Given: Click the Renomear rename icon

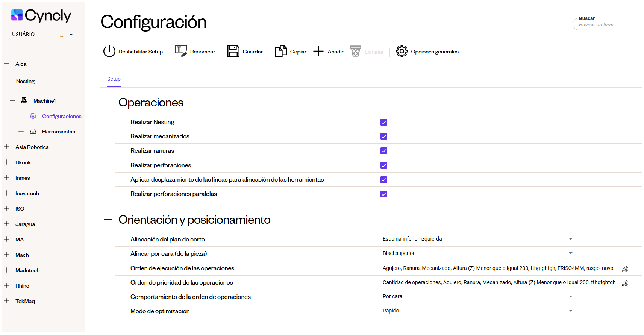Looking at the screenshot, I should (x=181, y=51).
